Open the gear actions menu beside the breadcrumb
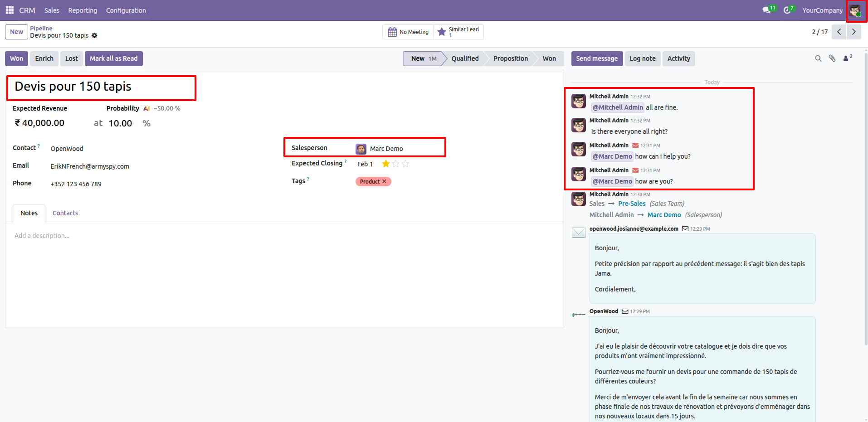 tap(94, 35)
